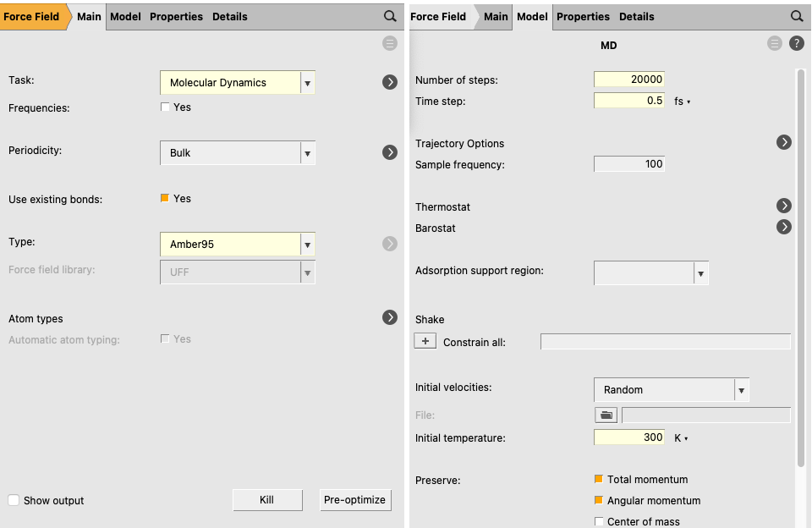Open Thermostat settings via its arrow icon
Image resolution: width=812 pixels, height=528 pixels.
tap(784, 206)
